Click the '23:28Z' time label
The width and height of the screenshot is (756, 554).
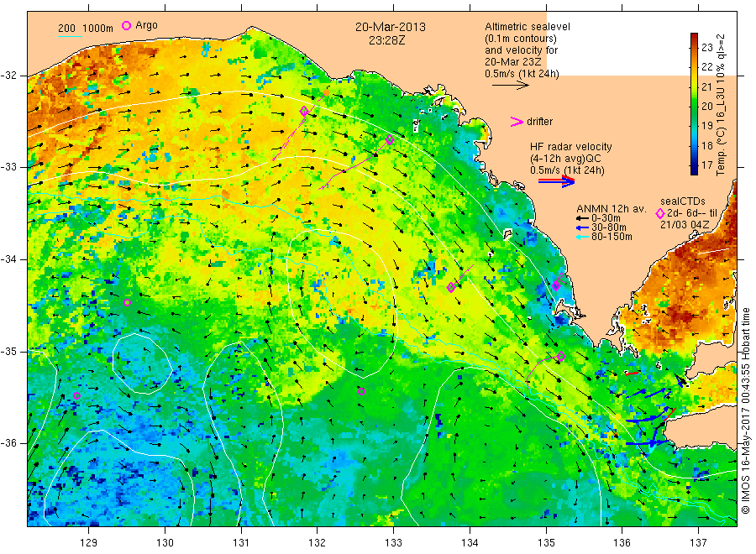tap(387, 40)
